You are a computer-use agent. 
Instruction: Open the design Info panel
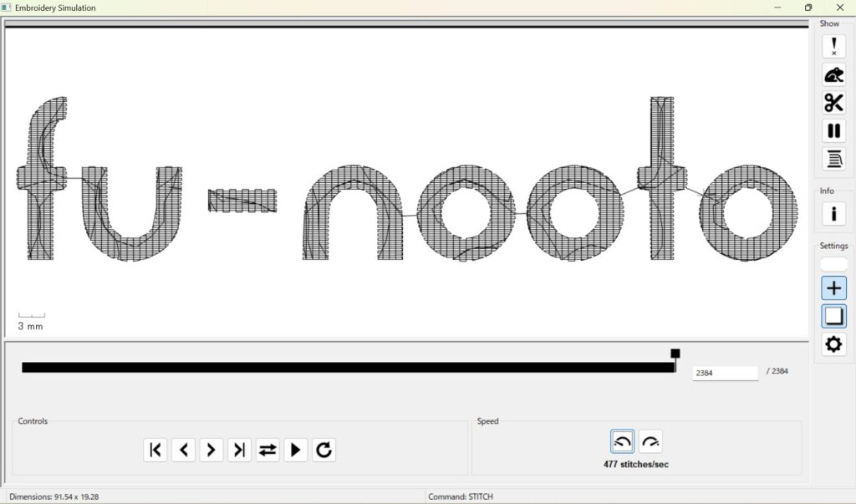(833, 214)
